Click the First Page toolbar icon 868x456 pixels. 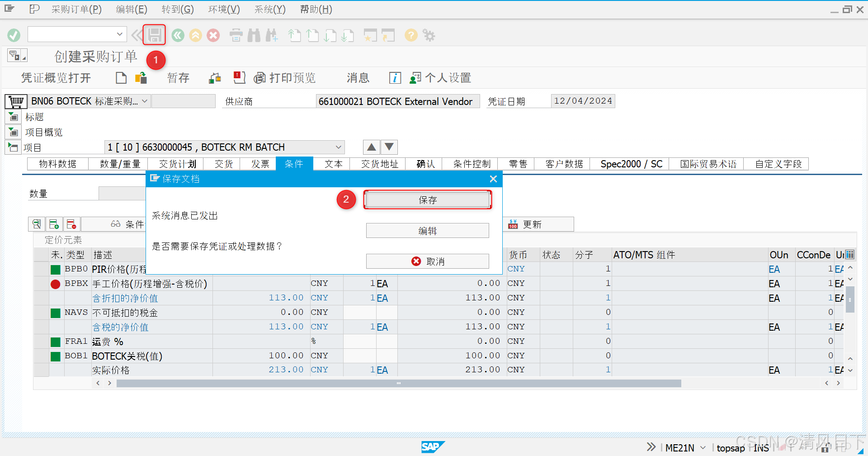tap(294, 35)
